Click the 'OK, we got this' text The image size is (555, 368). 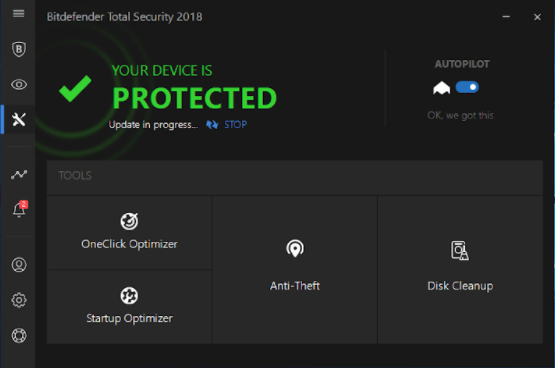click(460, 115)
